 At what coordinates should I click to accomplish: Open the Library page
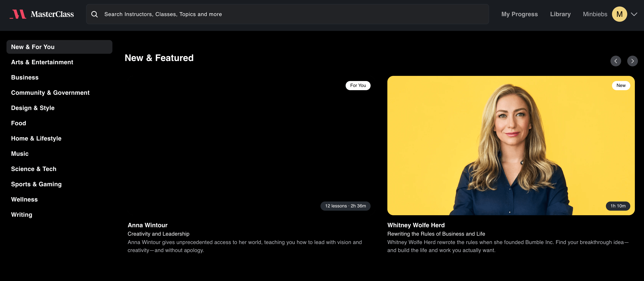click(x=560, y=14)
